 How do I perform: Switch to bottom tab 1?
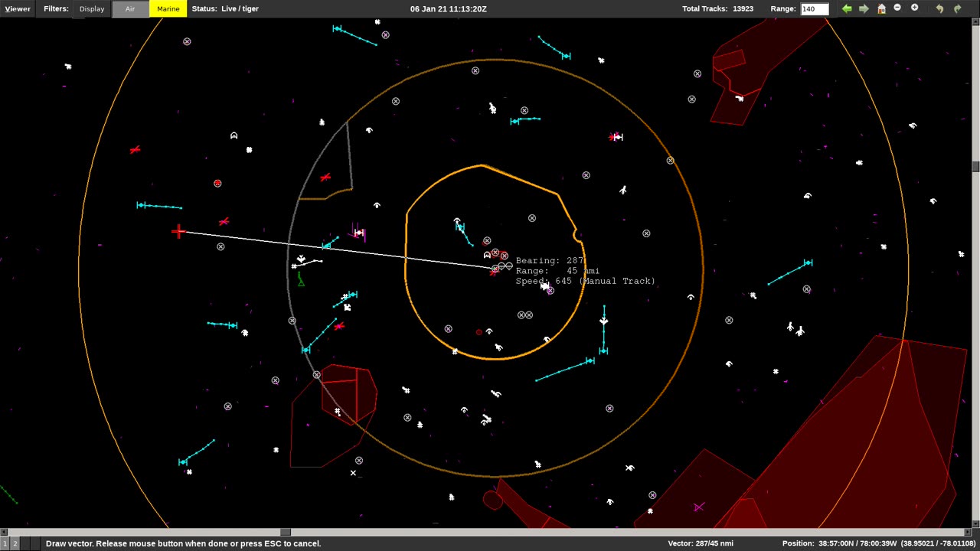tap(5, 543)
